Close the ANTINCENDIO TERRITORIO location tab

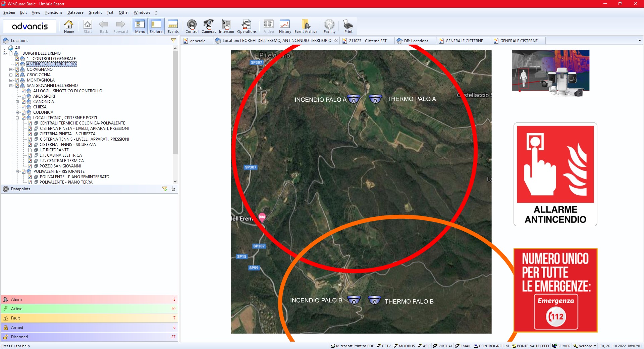[x=335, y=41]
